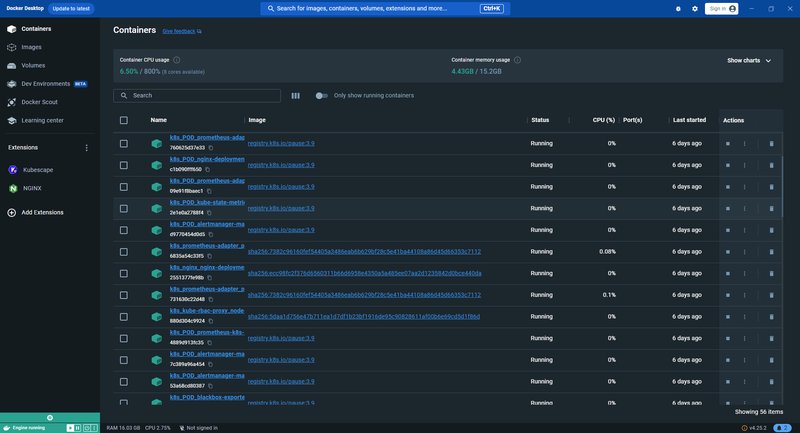
Task: Copy container ID 7c389a96a454
Action: click(x=211, y=364)
